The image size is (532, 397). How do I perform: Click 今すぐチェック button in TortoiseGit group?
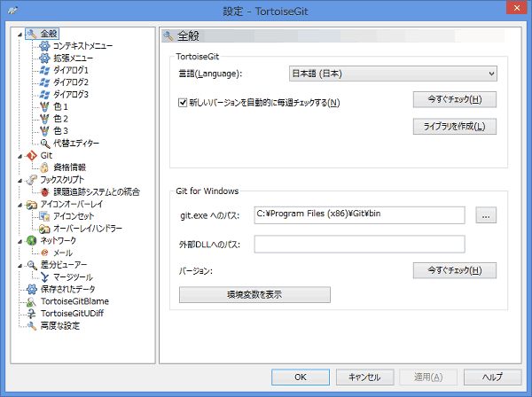455,99
